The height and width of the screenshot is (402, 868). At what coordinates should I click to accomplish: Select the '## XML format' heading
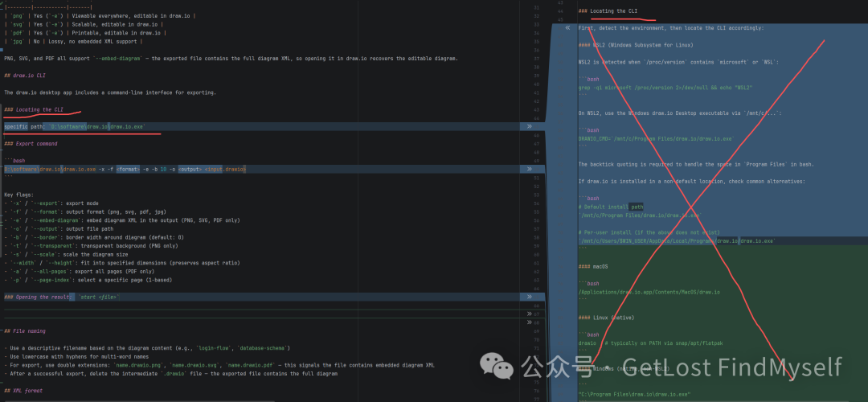point(23,391)
